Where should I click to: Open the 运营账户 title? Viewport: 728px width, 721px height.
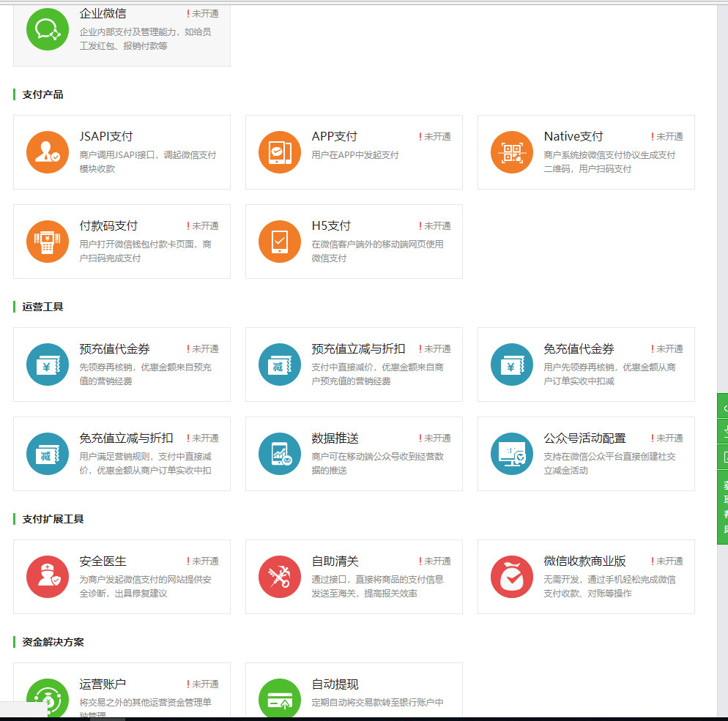(x=103, y=684)
